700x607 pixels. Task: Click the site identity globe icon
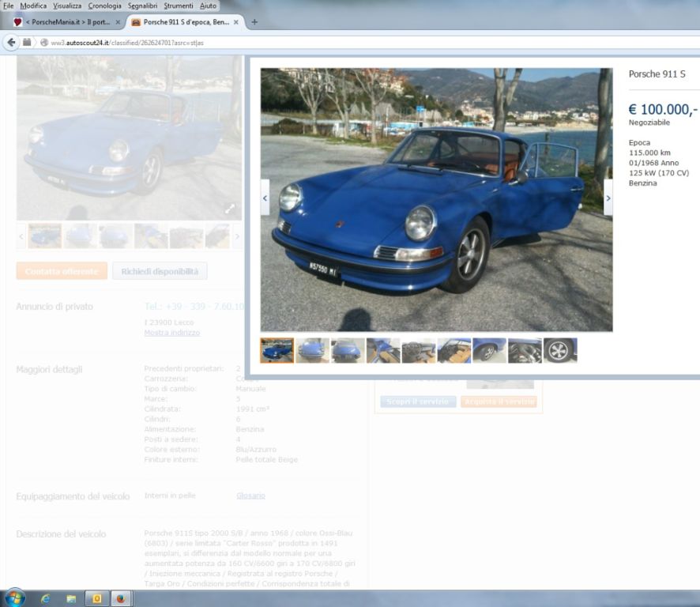click(43, 43)
